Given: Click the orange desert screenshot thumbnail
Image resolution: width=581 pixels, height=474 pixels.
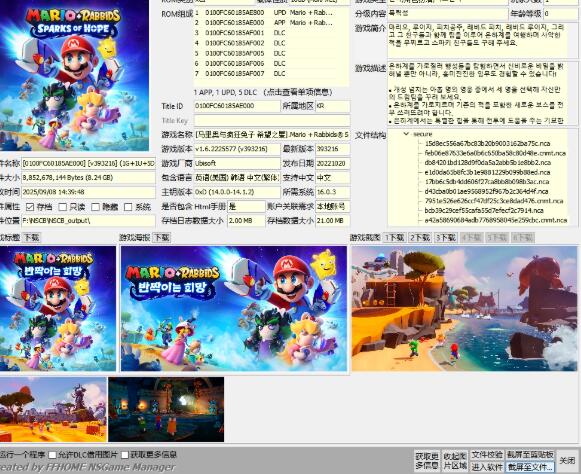Looking at the screenshot, I should pos(53,409).
